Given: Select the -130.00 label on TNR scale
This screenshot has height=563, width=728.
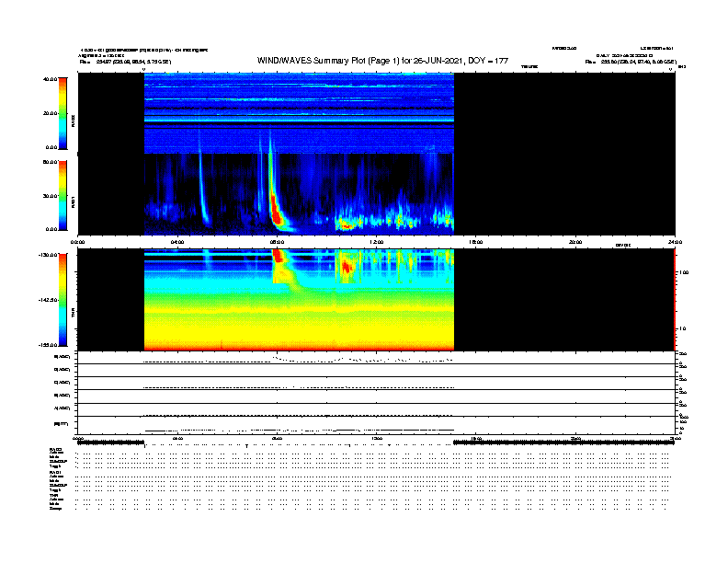Looking at the screenshot, I should 49,255.
